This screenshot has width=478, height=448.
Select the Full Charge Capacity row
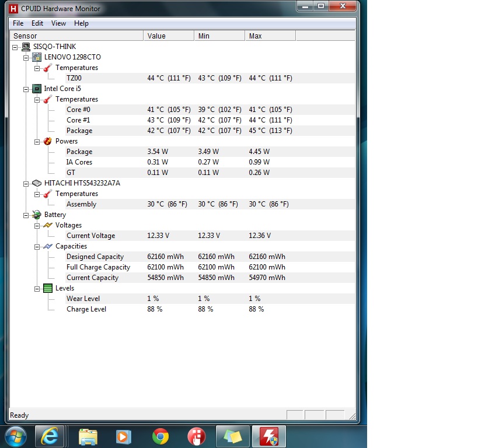pyautogui.click(x=210, y=267)
